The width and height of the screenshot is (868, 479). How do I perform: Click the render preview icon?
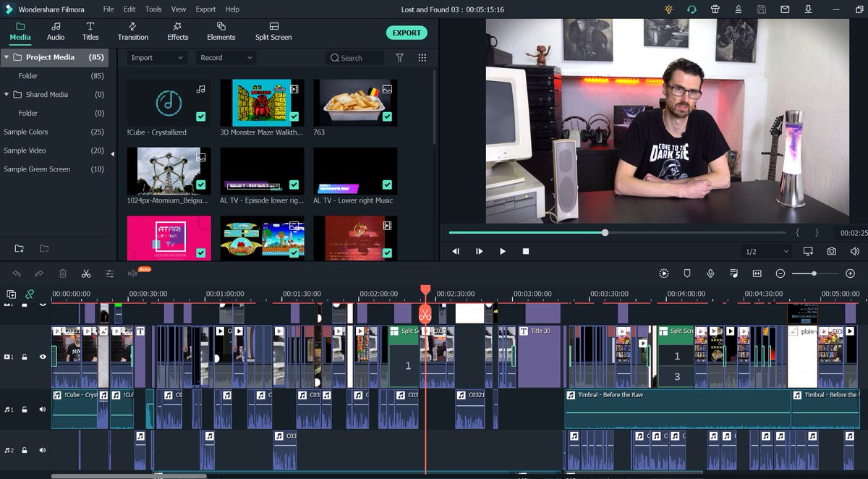[664, 274]
